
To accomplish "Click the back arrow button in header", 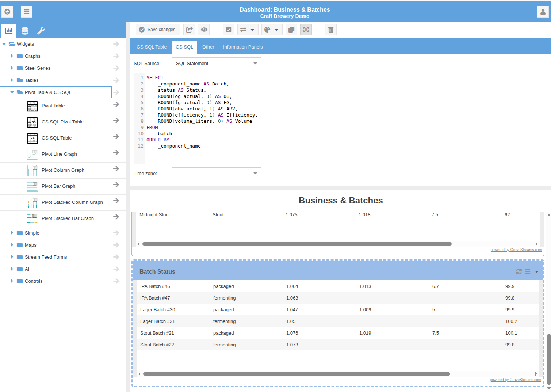I will (7, 12).
